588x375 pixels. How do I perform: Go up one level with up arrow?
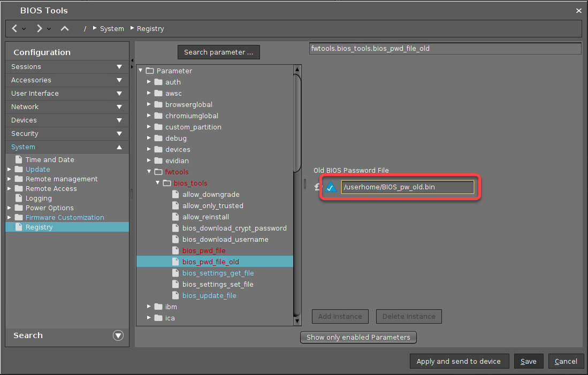[65, 28]
